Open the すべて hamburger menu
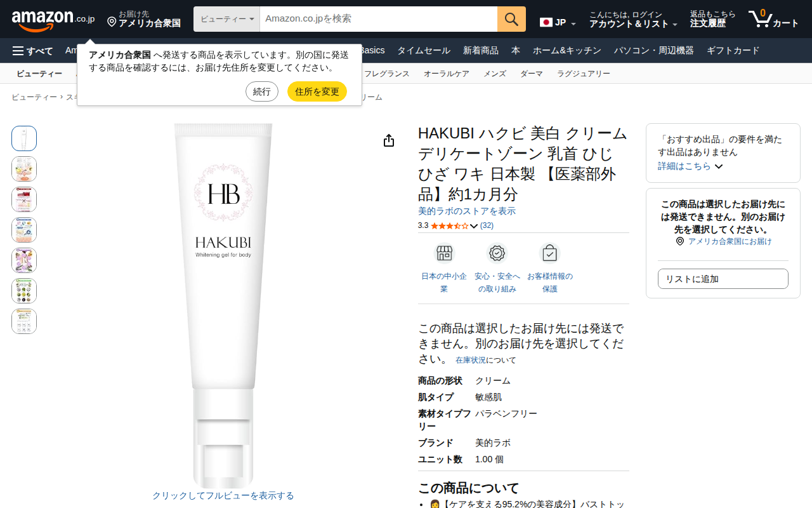The image size is (812, 508). pos(33,51)
